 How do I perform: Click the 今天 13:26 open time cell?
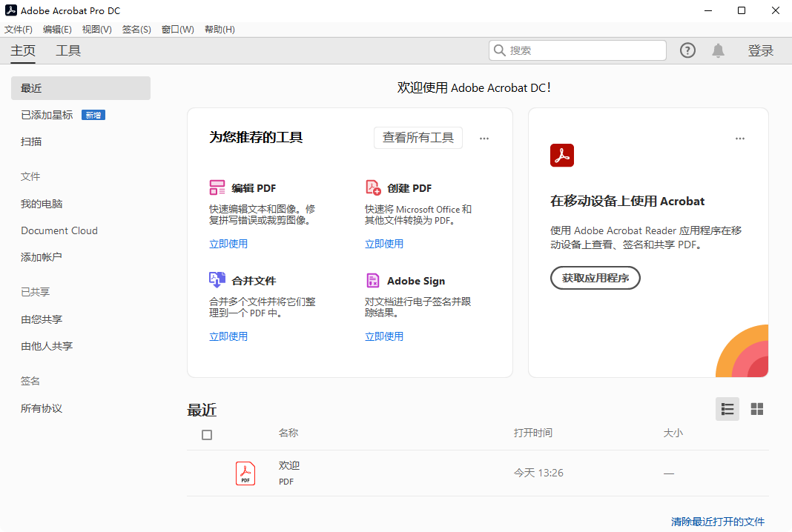538,473
